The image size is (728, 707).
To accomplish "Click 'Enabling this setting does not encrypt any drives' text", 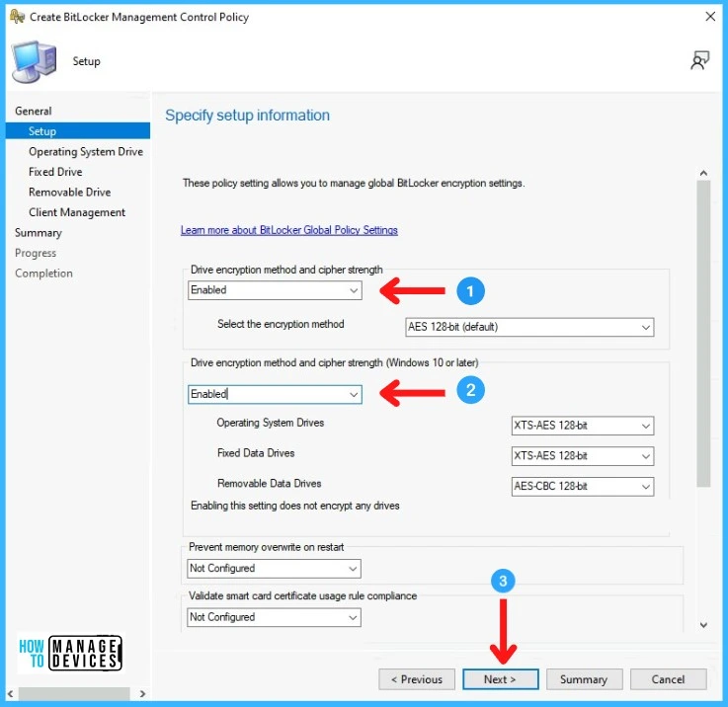I will [294, 506].
